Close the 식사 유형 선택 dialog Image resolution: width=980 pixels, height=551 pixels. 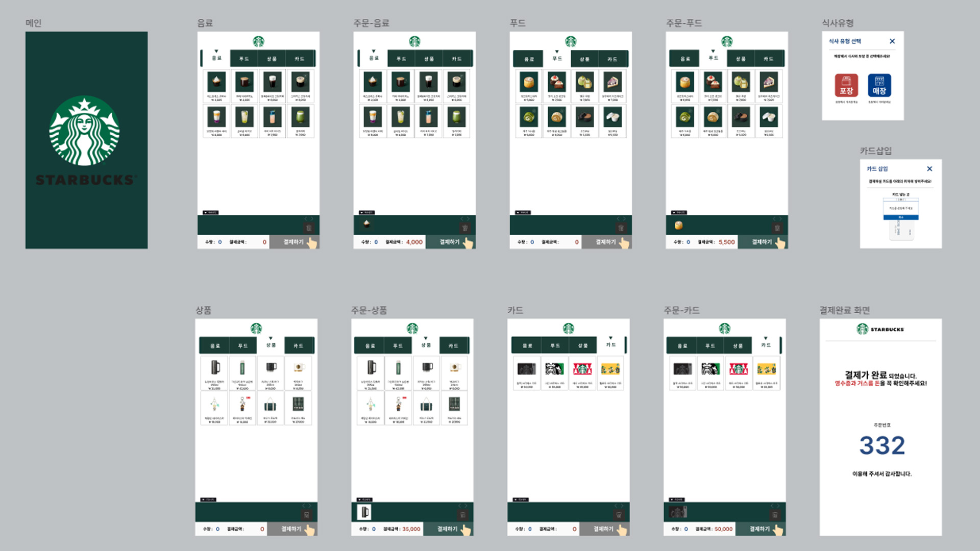pyautogui.click(x=892, y=41)
